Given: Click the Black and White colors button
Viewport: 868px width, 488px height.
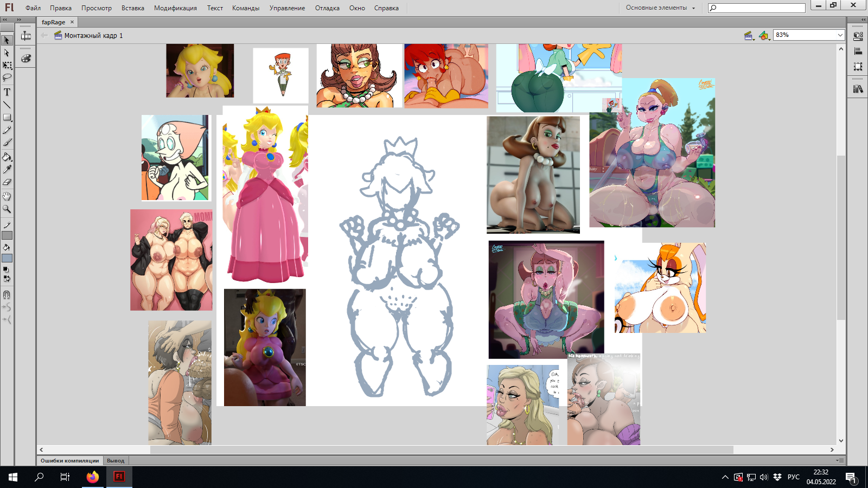Looking at the screenshot, I should pos(5,269).
